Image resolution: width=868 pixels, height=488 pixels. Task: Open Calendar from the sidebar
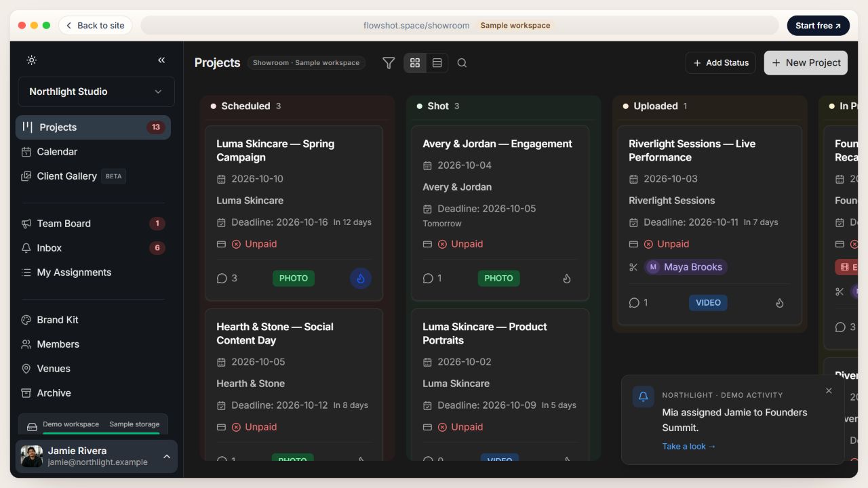point(93,152)
